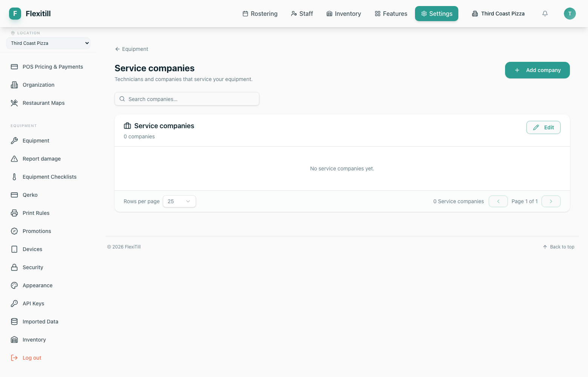
Task: Open the Rostering tab
Action: pos(260,14)
